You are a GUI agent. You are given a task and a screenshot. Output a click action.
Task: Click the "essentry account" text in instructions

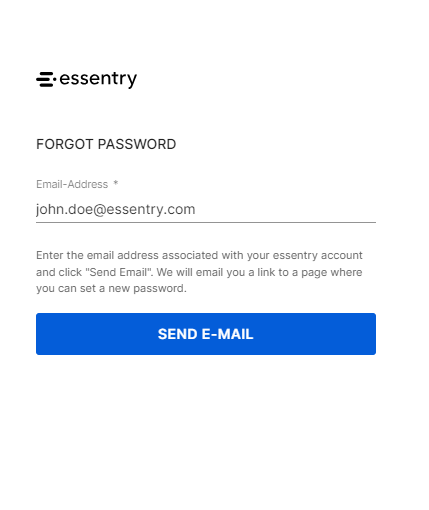pos(317,255)
